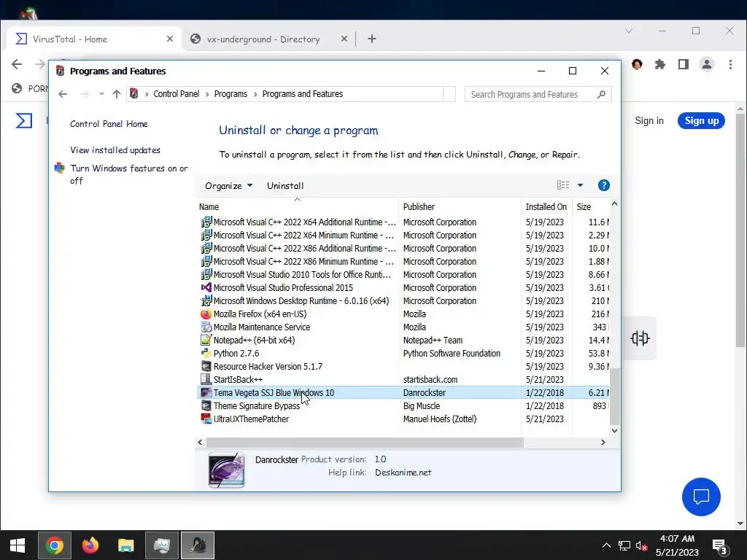Image resolution: width=747 pixels, height=560 pixels.
Task: Select Microsoft Windows Desktop Runtime row
Action: pyautogui.click(x=403, y=301)
